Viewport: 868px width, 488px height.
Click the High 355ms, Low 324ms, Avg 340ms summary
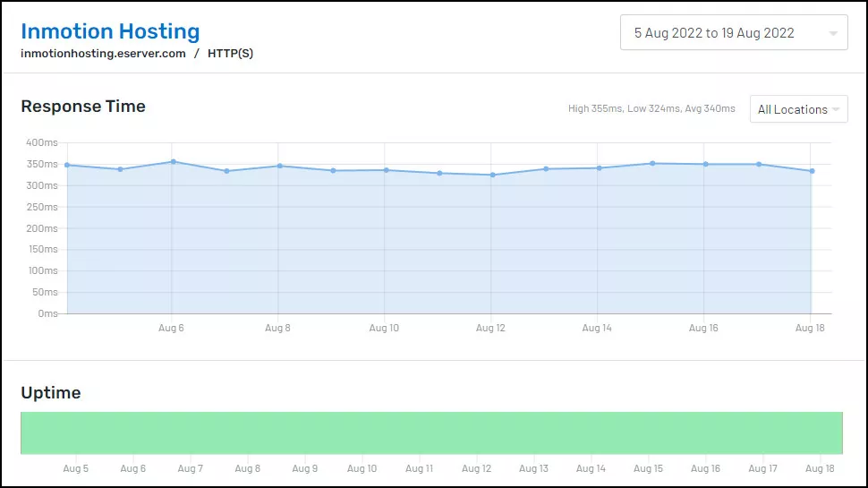(x=651, y=108)
